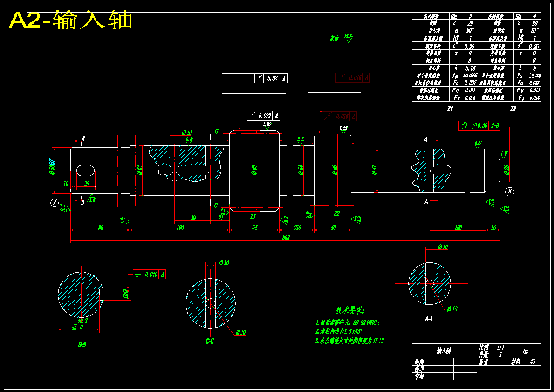Click the "02" drawing number cell
The height and width of the screenshot is (392, 554).
point(525,351)
